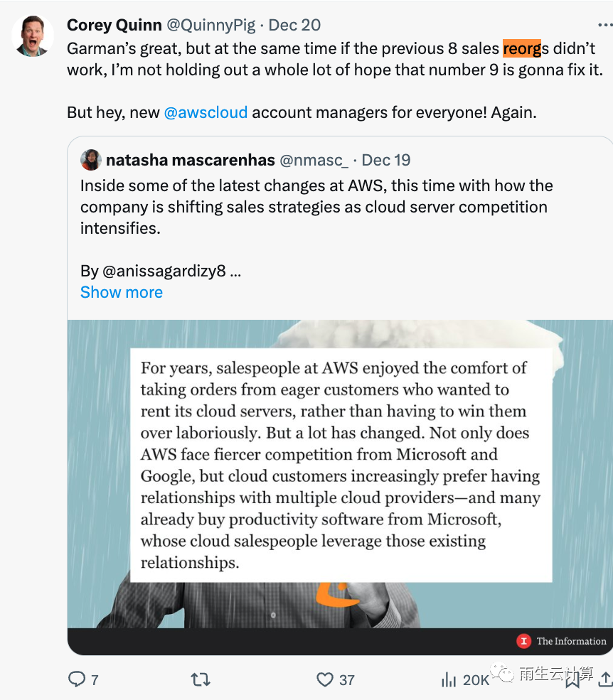Click the Dec 19 quoted tweet date
The height and width of the screenshot is (700, 613).
click(386, 160)
